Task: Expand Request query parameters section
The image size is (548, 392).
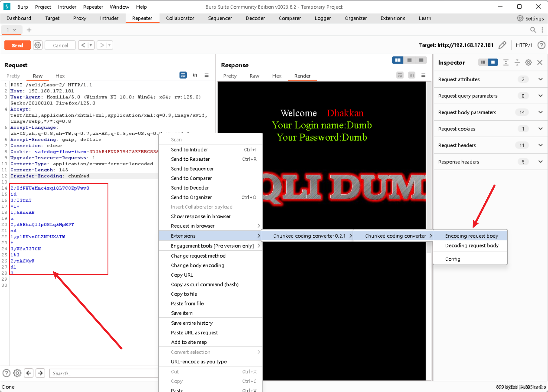Action: coord(540,96)
